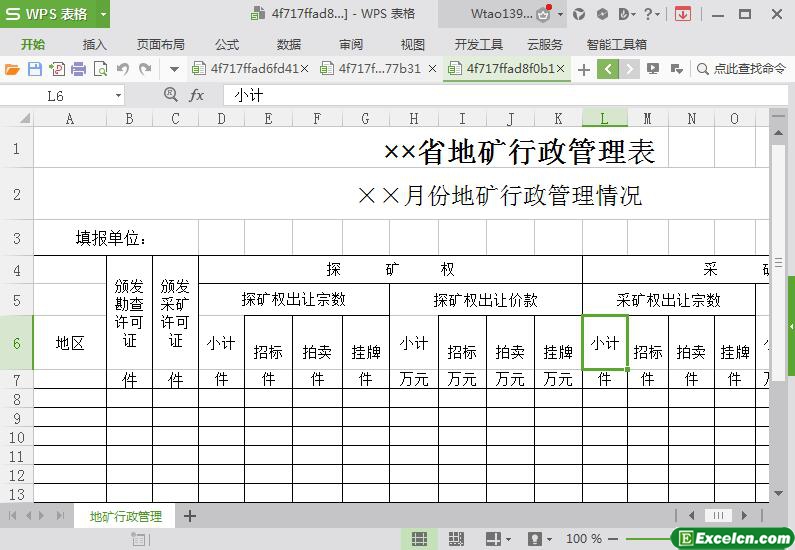
Task: Open the tab list dropdown icon
Action: click(x=676, y=68)
